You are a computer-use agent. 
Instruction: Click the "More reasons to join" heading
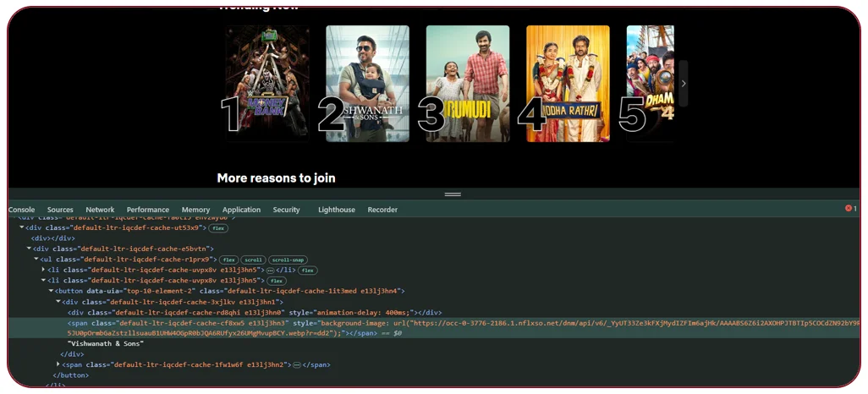coord(277,178)
